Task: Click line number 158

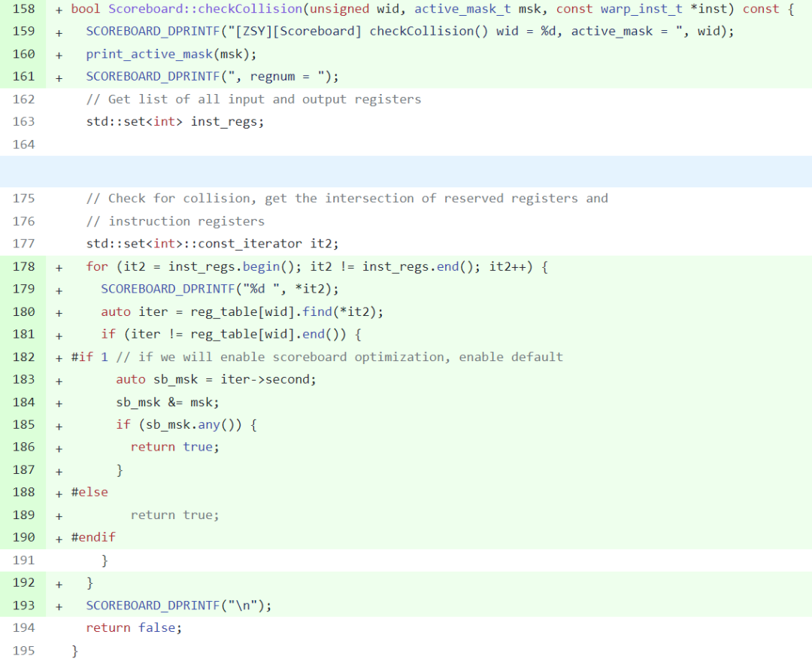Action: (24, 9)
